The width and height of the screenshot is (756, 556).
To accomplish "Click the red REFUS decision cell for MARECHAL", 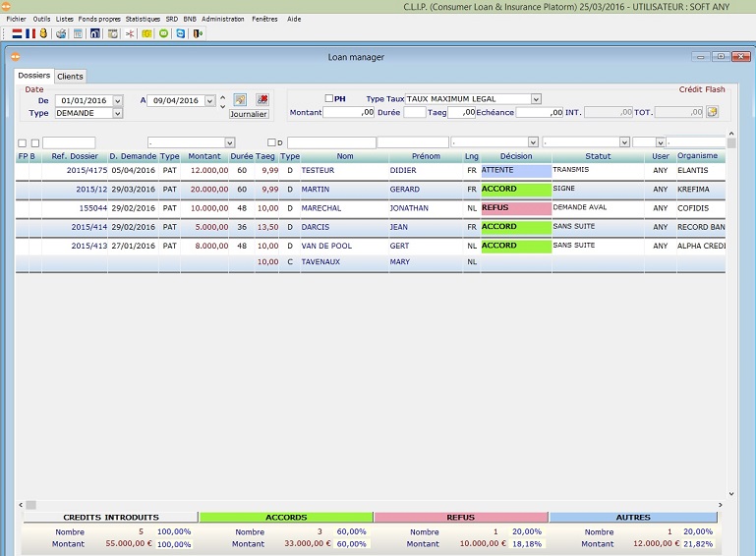I will [515, 208].
